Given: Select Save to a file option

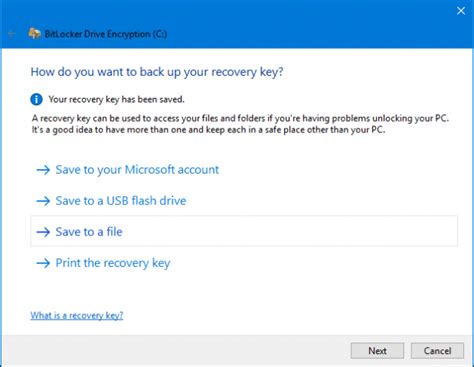Looking at the screenshot, I should click(244, 231).
